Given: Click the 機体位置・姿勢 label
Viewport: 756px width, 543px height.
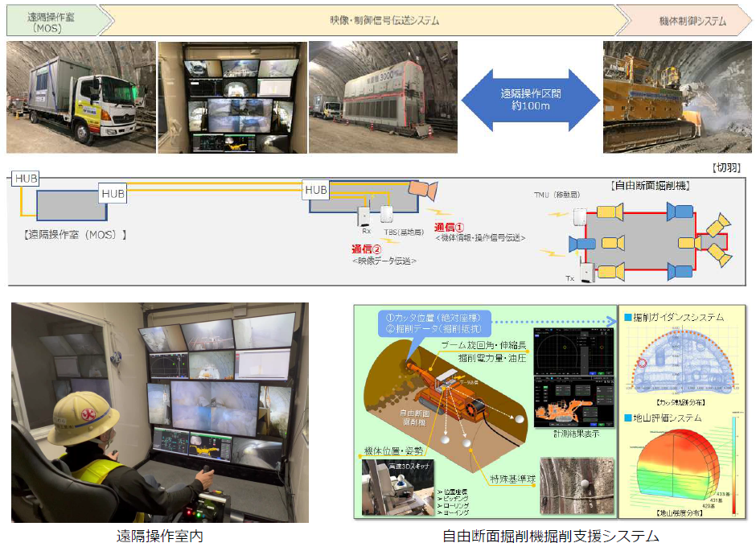Looking at the screenshot, I should coord(393,451).
